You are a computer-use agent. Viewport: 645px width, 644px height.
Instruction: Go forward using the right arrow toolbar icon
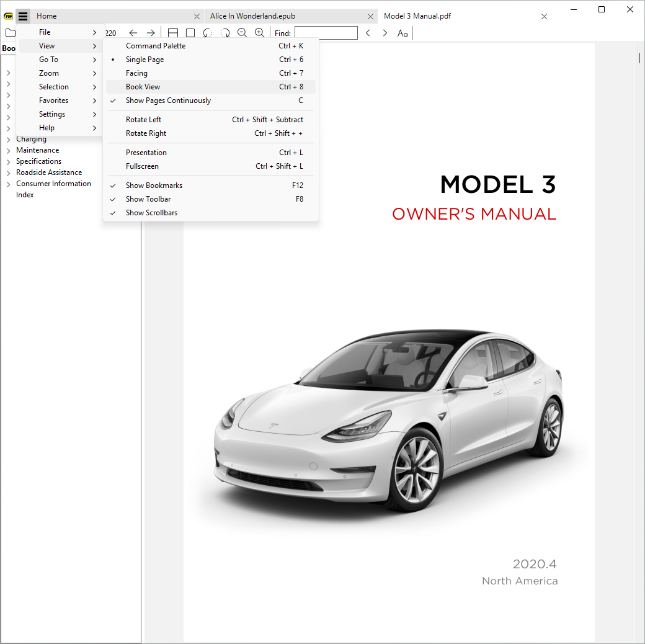click(x=151, y=33)
